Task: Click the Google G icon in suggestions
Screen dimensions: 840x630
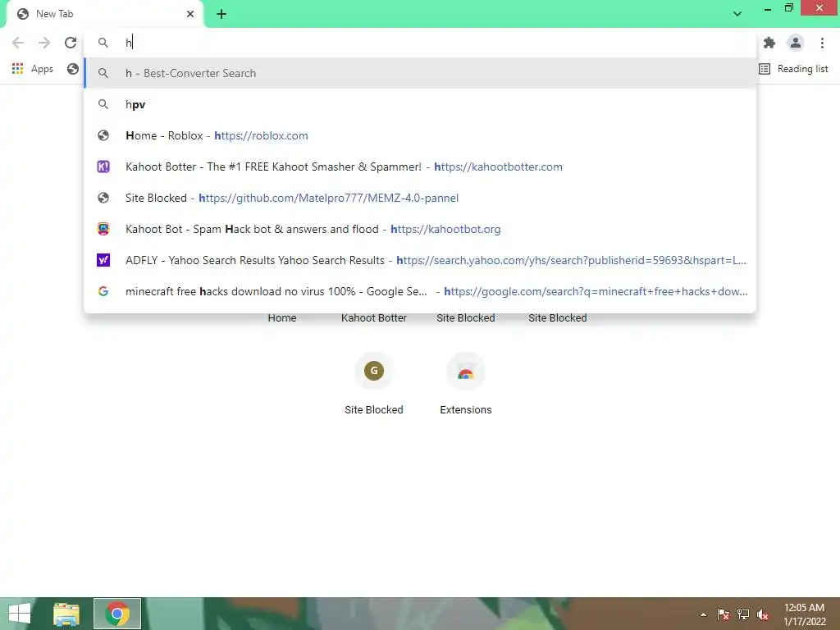Action: [x=103, y=291]
